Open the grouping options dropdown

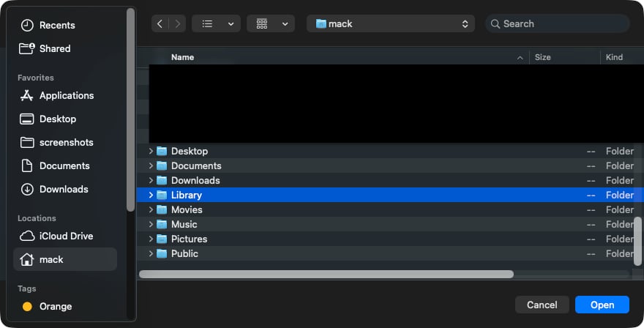coord(271,23)
